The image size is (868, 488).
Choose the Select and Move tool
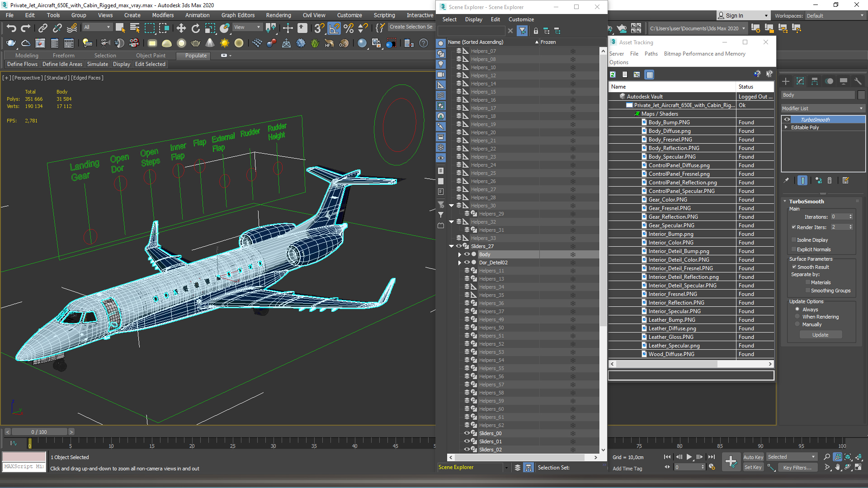coord(181,28)
